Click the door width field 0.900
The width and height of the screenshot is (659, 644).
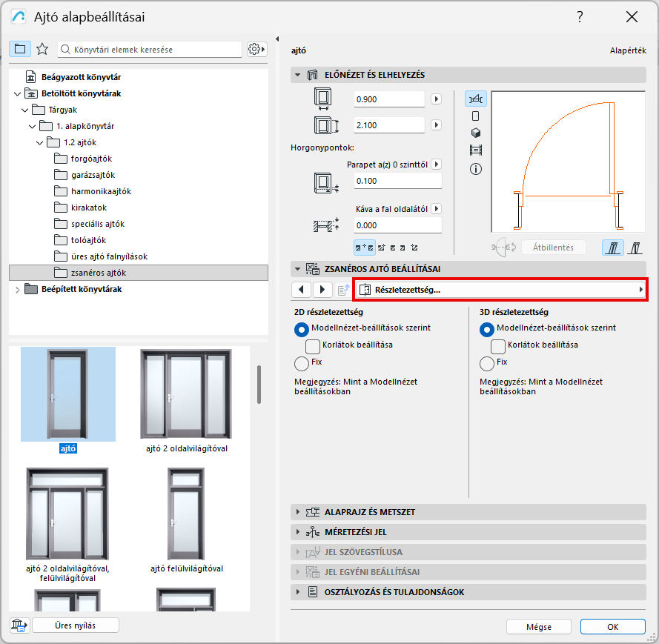tap(389, 99)
